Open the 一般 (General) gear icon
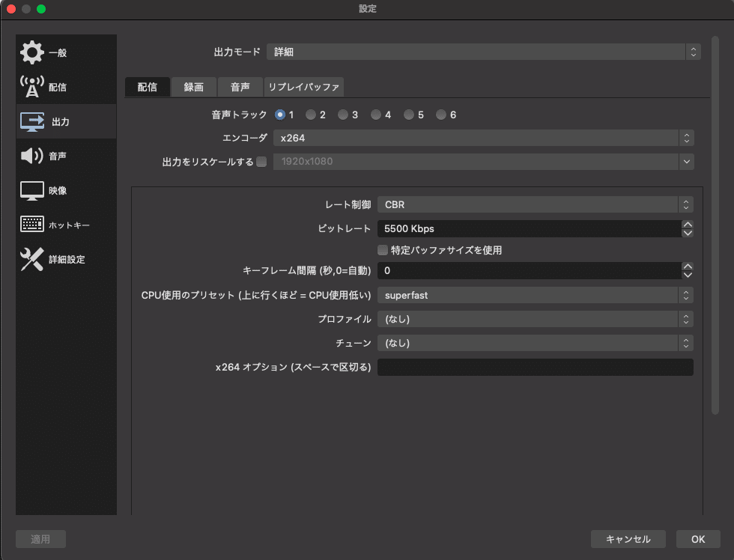 pyautogui.click(x=31, y=52)
